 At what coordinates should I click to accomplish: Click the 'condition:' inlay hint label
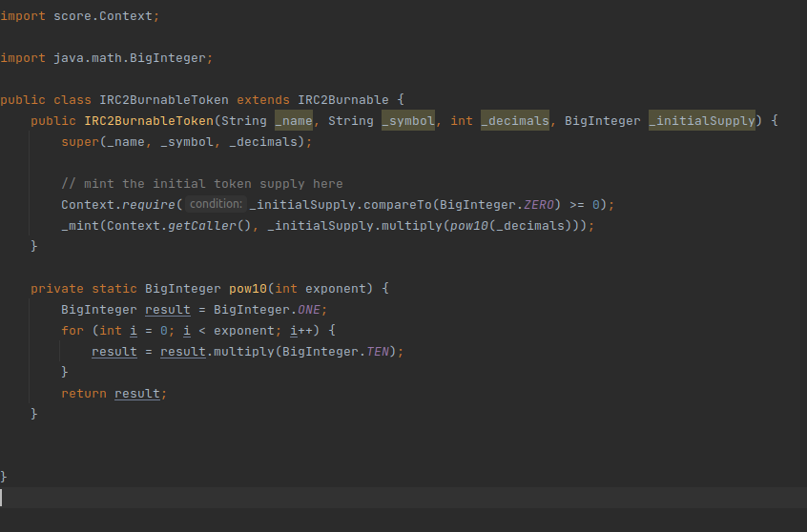point(217,204)
